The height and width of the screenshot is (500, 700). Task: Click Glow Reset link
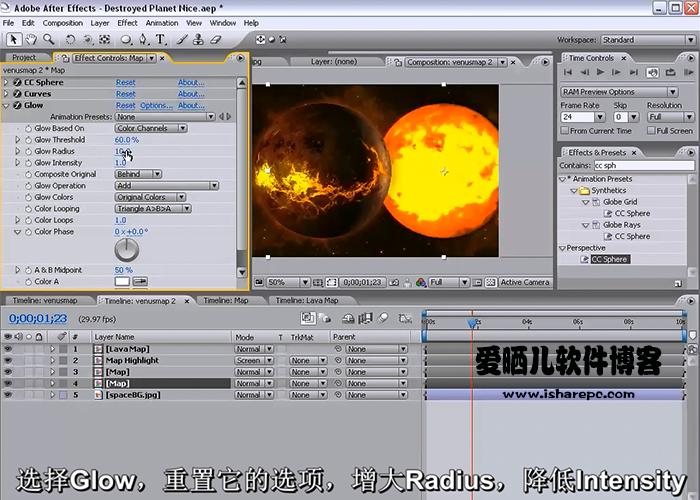pyautogui.click(x=125, y=105)
